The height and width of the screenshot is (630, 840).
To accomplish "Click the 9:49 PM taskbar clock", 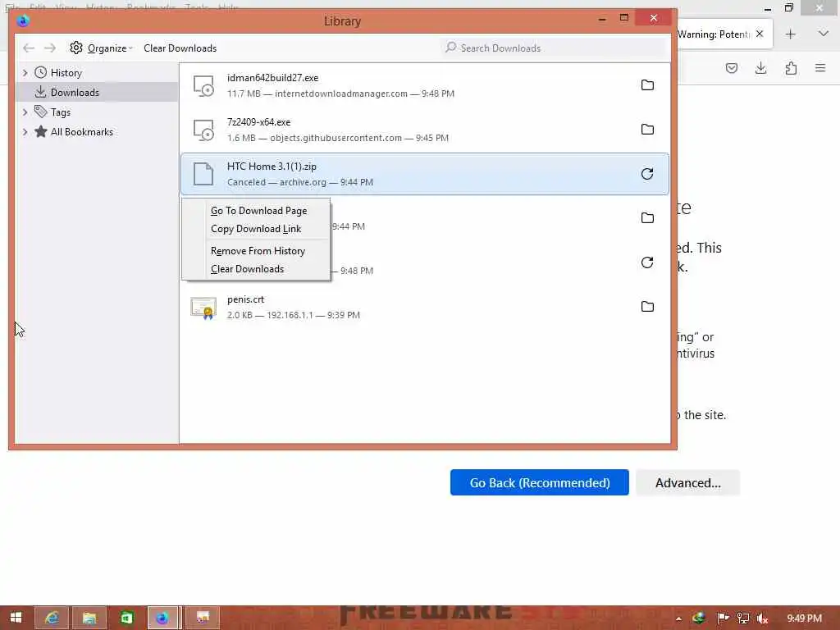I will pyautogui.click(x=804, y=619).
